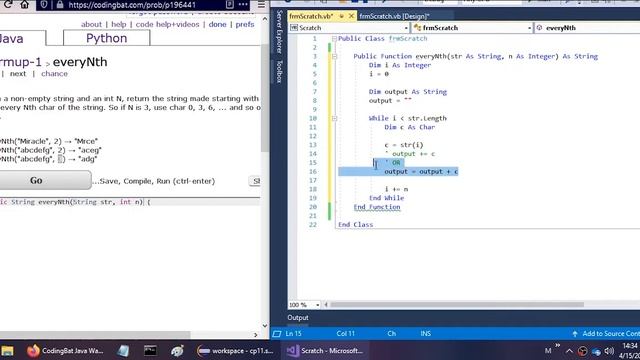
Task: Collapse Public Class frmScratch region
Action: tap(334, 39)
